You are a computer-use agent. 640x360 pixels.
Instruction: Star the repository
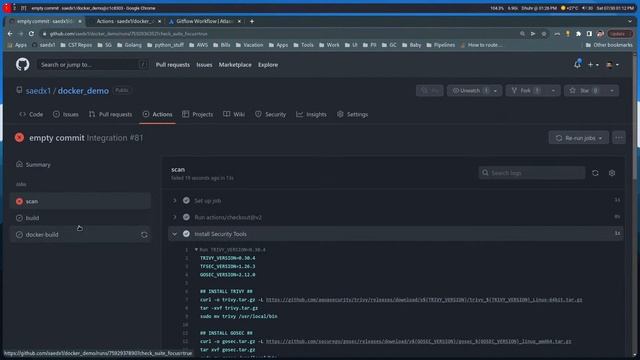584,91
